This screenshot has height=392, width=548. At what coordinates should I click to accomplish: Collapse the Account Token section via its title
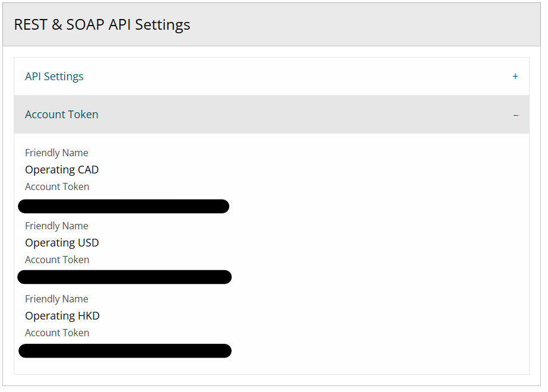coord(62,115)
